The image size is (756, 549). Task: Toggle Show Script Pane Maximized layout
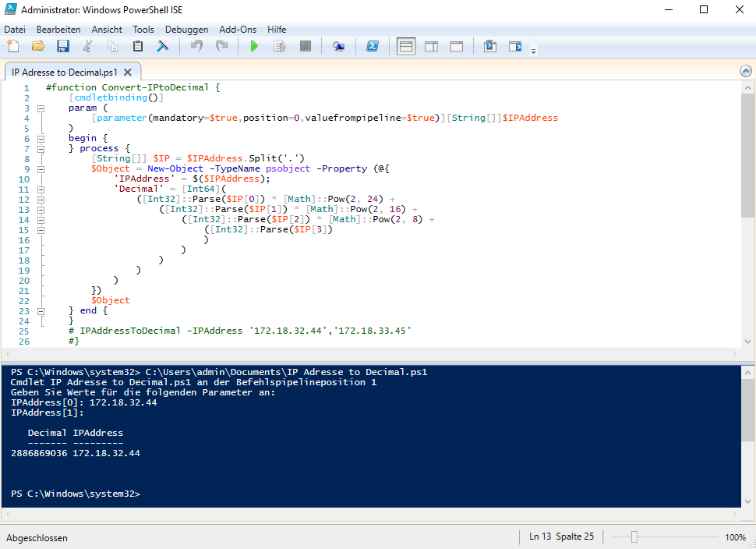tap(457, 46)
